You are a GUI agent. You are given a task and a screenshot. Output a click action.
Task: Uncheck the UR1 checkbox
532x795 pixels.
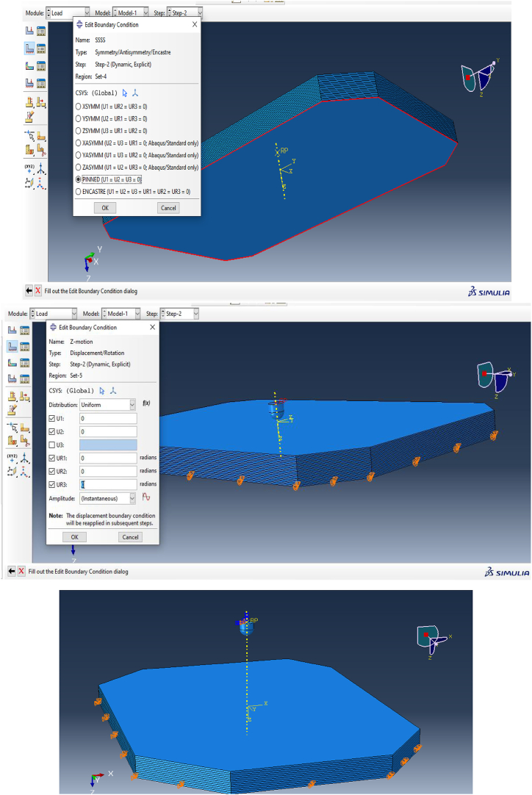(52, 458)
